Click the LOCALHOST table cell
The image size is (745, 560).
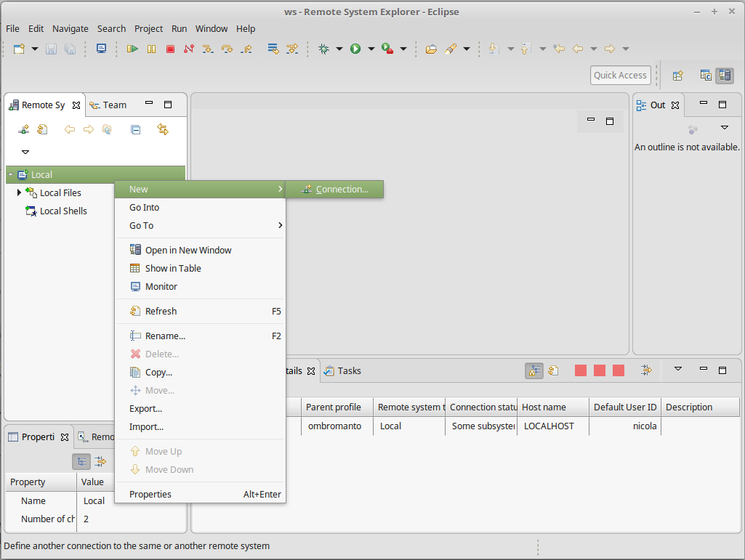click(x=553, y=426)
